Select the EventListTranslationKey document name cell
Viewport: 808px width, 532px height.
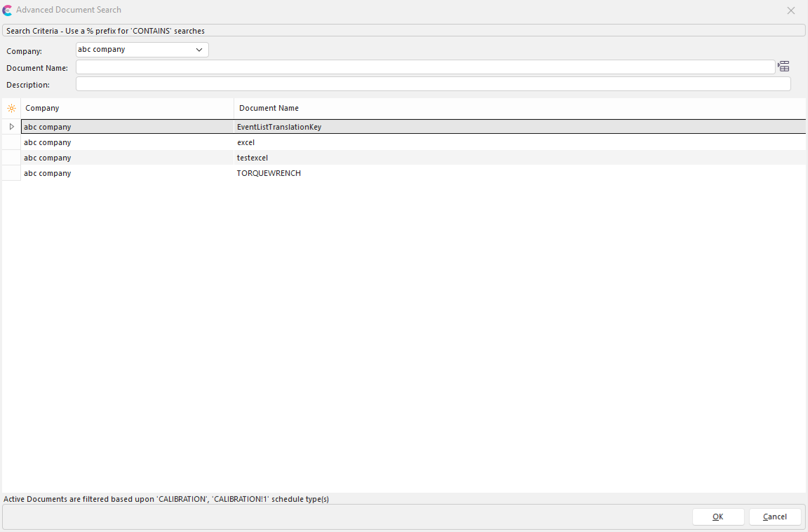point(279,127)
